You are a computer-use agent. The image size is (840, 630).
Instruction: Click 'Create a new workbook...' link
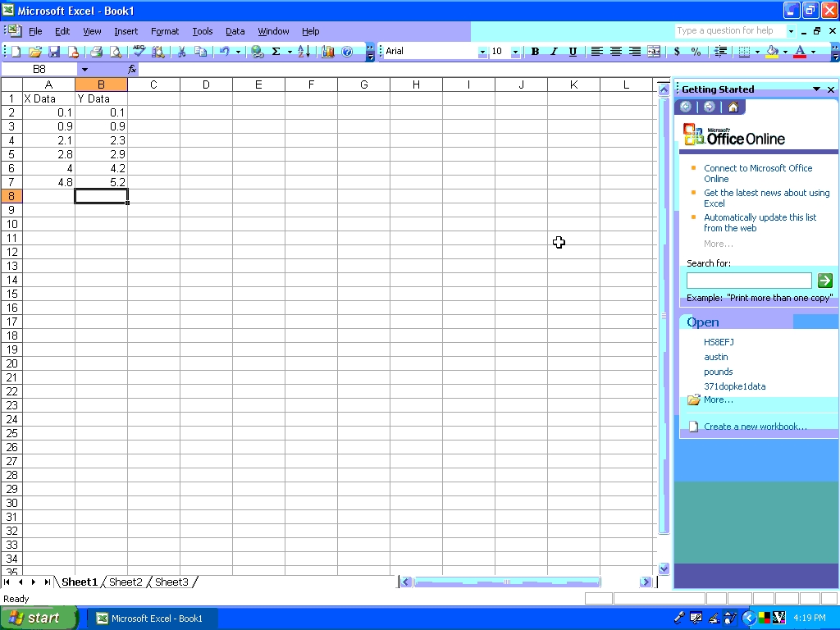755,427
